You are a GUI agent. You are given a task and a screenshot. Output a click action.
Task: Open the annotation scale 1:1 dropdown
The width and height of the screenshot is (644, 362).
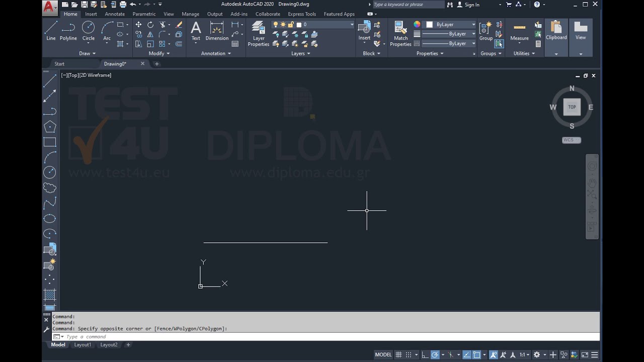point(525,355)
